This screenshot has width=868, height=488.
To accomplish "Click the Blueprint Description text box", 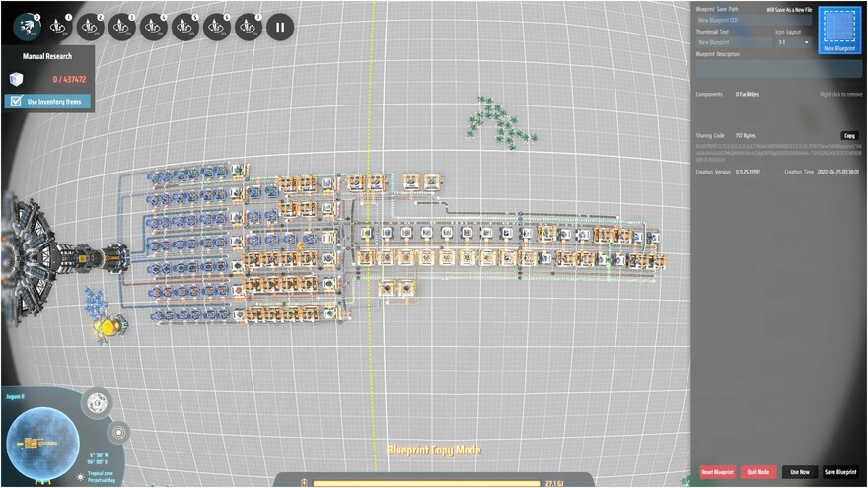I will click(753, 68).
